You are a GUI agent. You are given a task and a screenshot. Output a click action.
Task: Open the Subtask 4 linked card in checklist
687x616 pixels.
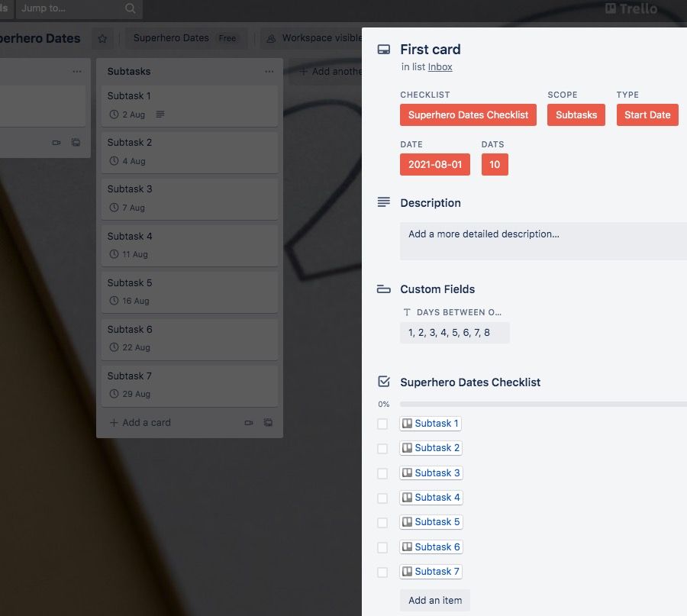(431, 497)
